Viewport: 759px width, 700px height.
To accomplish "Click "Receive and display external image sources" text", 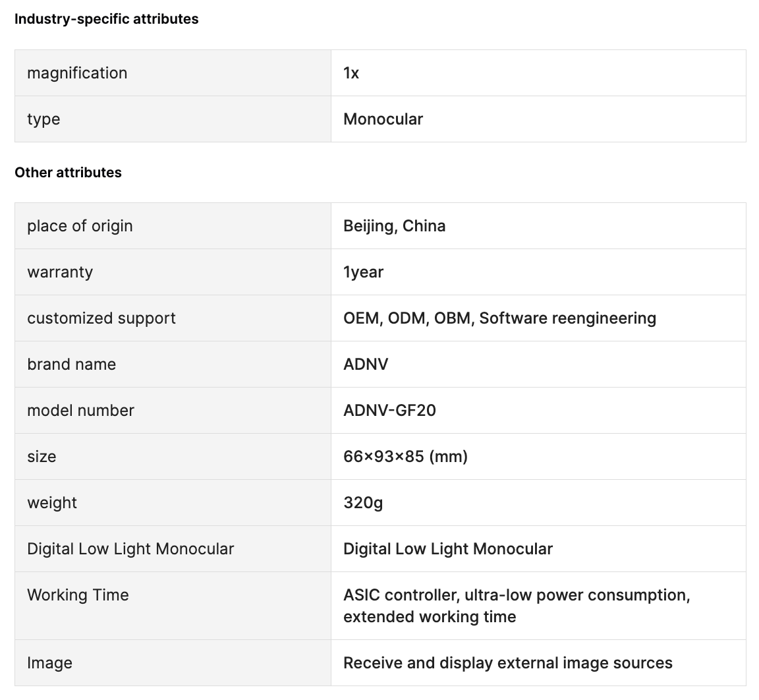I will pos(507,663).
